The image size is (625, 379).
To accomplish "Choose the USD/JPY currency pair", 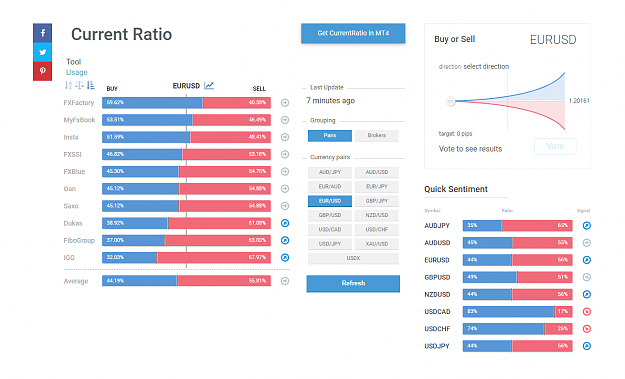I will (330, 244).
